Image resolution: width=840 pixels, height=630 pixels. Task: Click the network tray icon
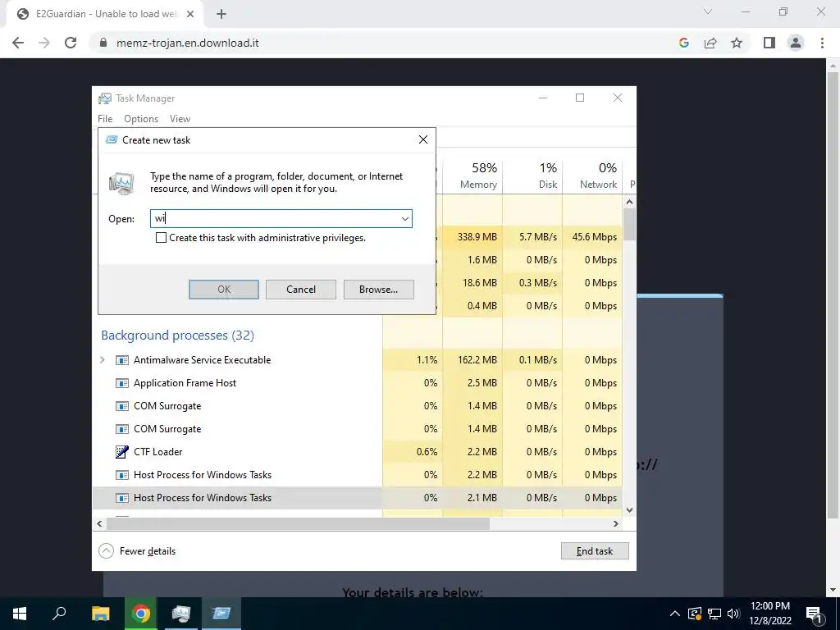coord(714,614)
